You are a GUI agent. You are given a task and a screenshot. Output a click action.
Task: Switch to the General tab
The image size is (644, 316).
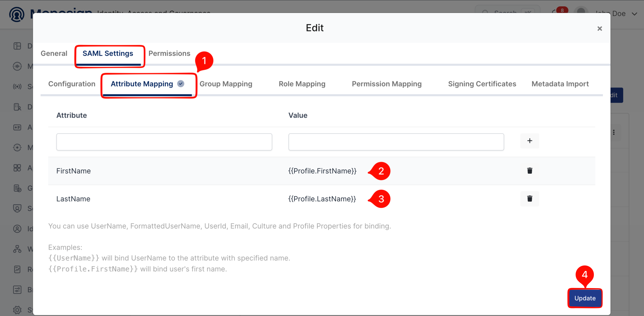[54, 53]
